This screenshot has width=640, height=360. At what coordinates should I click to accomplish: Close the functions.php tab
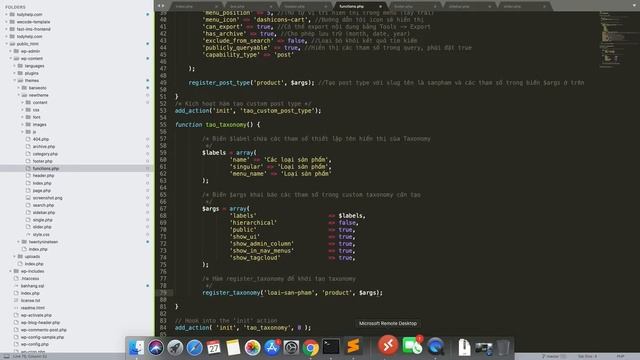pyautogui.click(x=380, y=7)
